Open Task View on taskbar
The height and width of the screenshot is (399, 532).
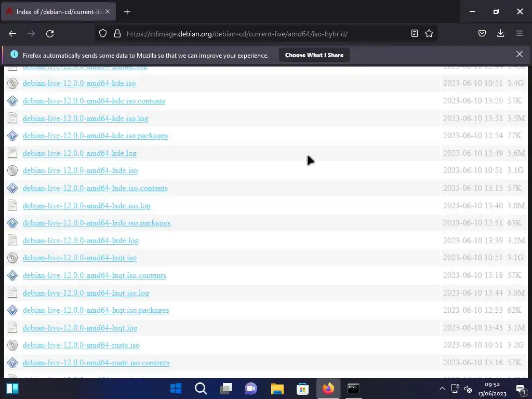click(x=226, y=389)
